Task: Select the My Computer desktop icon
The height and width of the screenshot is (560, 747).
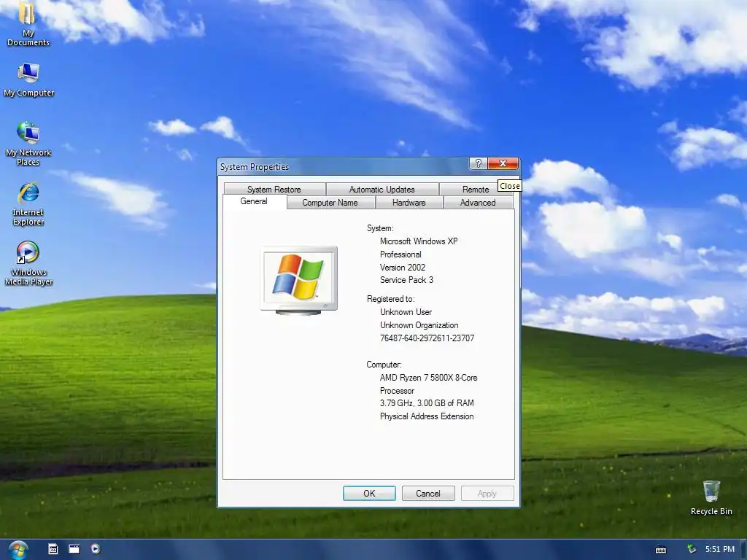Action: [28, 79]
